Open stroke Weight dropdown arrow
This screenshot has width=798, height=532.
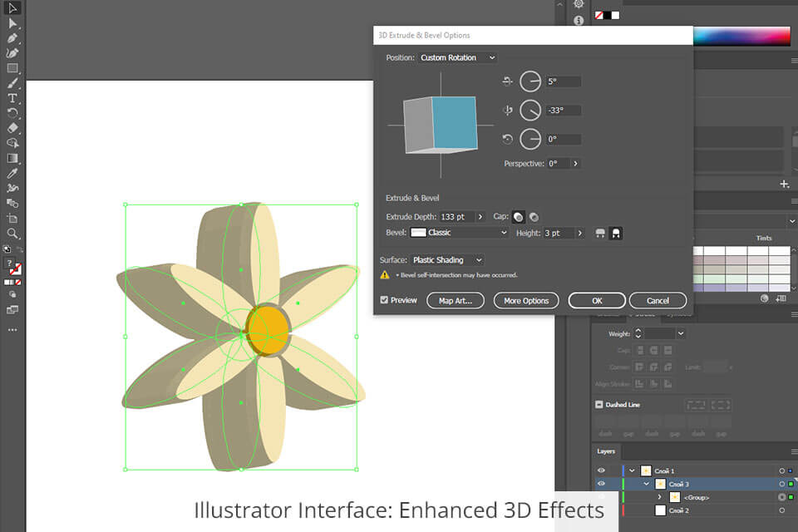pyautogui.click(x=681, y=334)
